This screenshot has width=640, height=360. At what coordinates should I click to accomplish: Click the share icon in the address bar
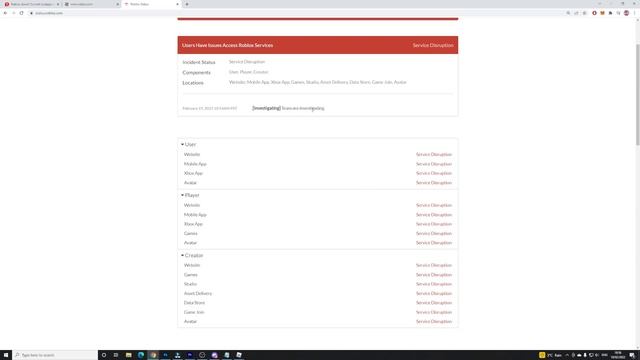(x=576, y=13)
